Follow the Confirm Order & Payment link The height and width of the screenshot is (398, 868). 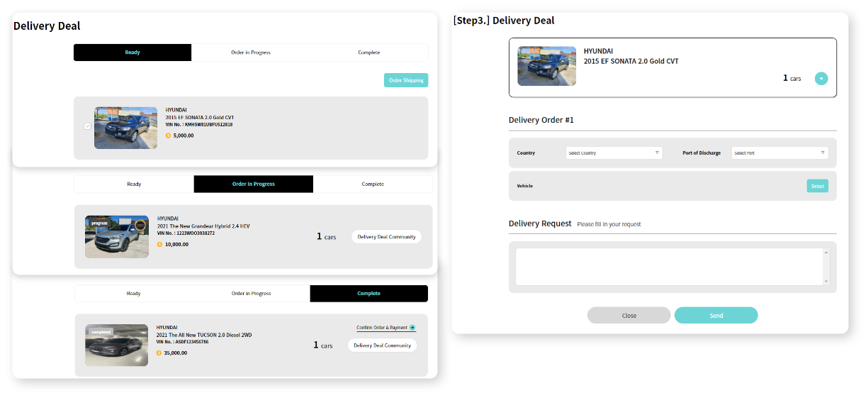382,328
